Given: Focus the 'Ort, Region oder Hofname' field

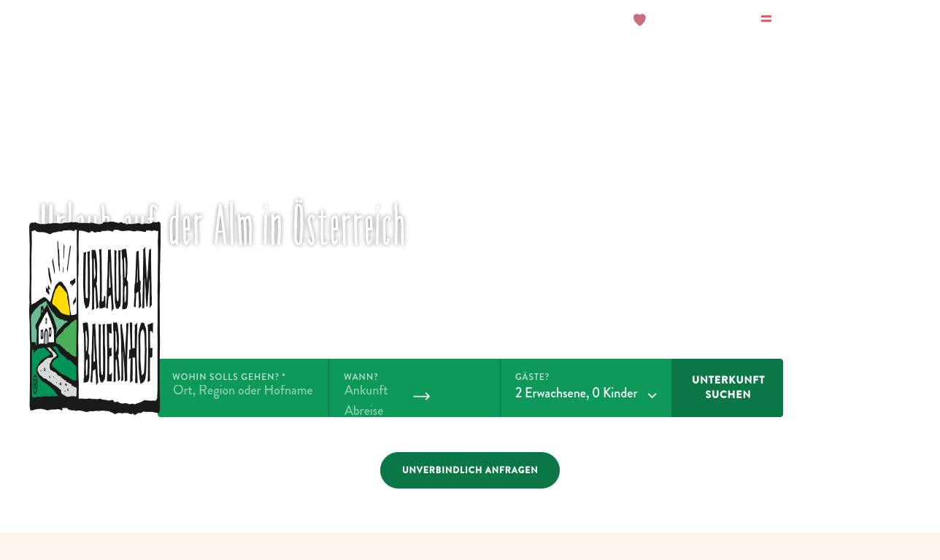Looking at the screenshot, I should (243, 391).
